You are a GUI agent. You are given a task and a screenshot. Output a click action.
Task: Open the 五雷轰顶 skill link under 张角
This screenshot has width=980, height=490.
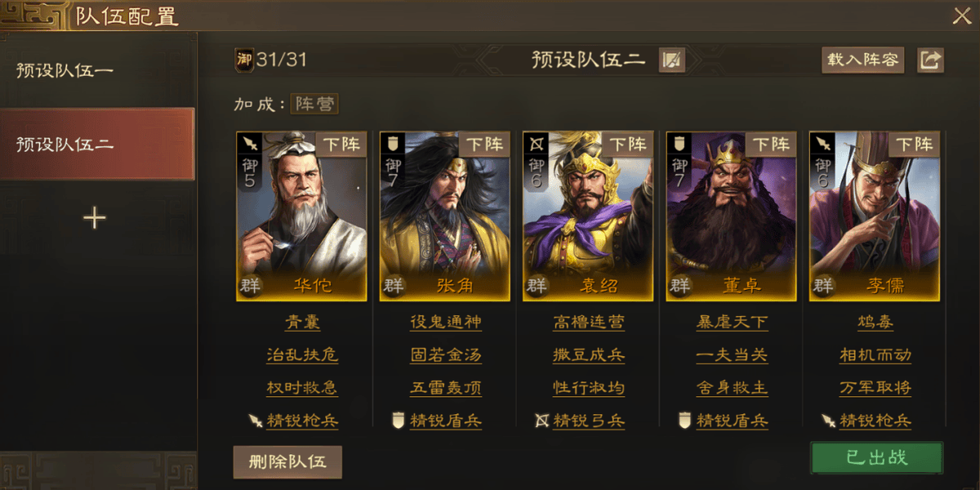point(446,388)
